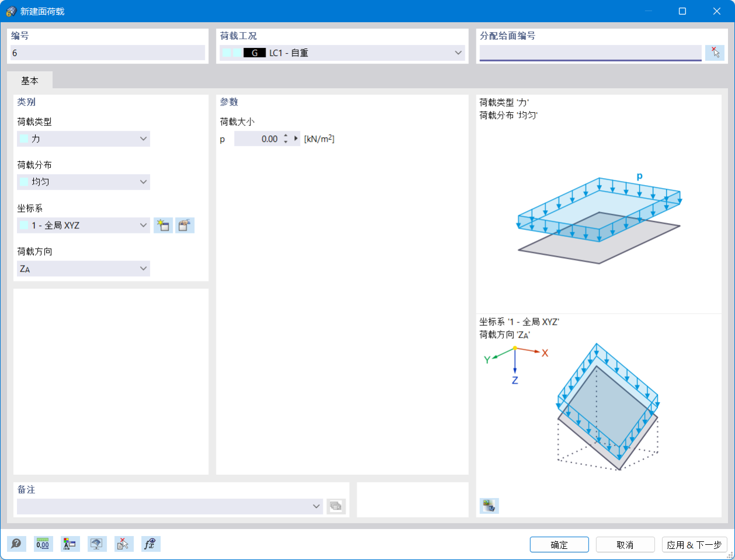Open the 荷载分布 dropdown showing 均匀

pos(83,182)
